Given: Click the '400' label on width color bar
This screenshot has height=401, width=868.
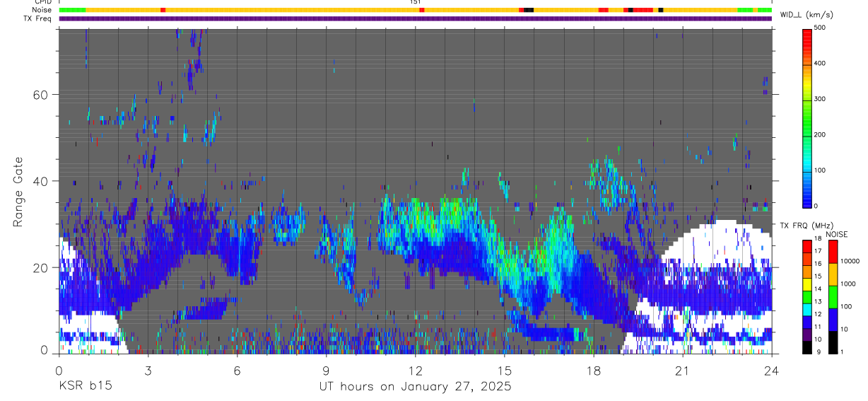Looking at the screenshot, I should pos(820,63).
